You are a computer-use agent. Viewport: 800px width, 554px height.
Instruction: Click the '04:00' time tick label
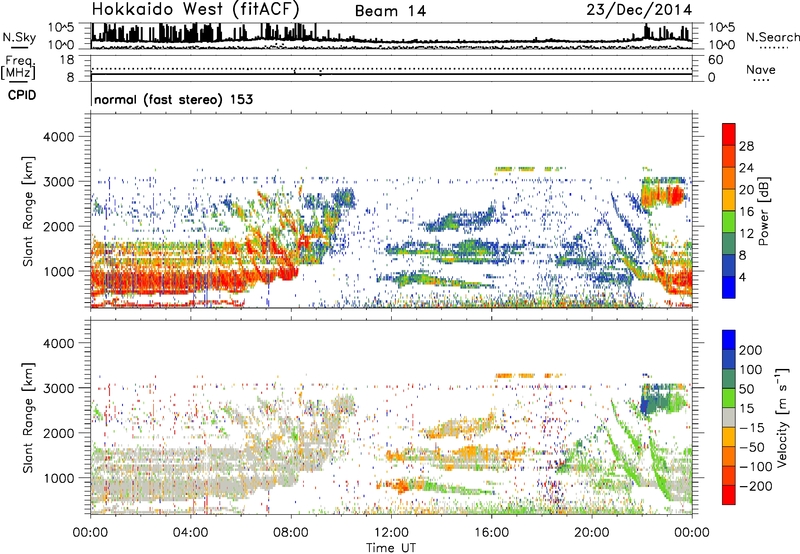pyautogui.click(x=190, y=533)
